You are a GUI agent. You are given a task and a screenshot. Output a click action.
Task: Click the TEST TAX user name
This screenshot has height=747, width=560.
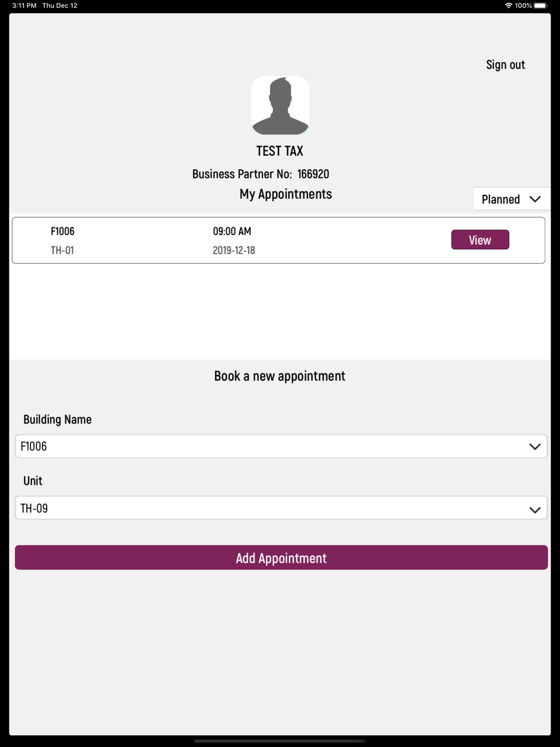[279, 151]
